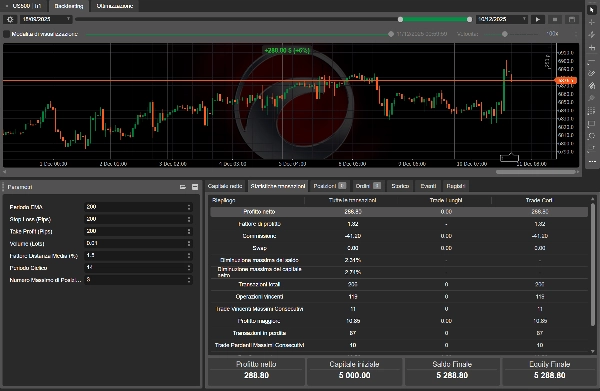Click the Capitale iniziale 5 000.00 value
Viewport: 600px width, 391px height.
354,375
